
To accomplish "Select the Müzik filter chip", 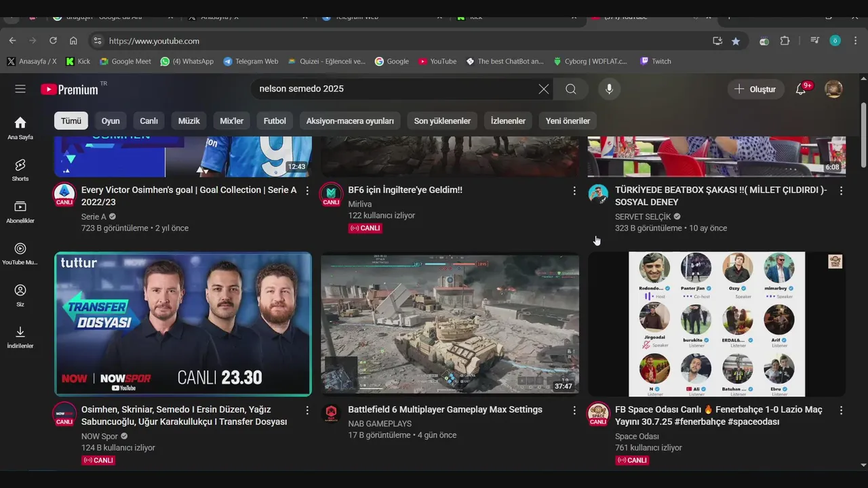I will tap(189, 121).
